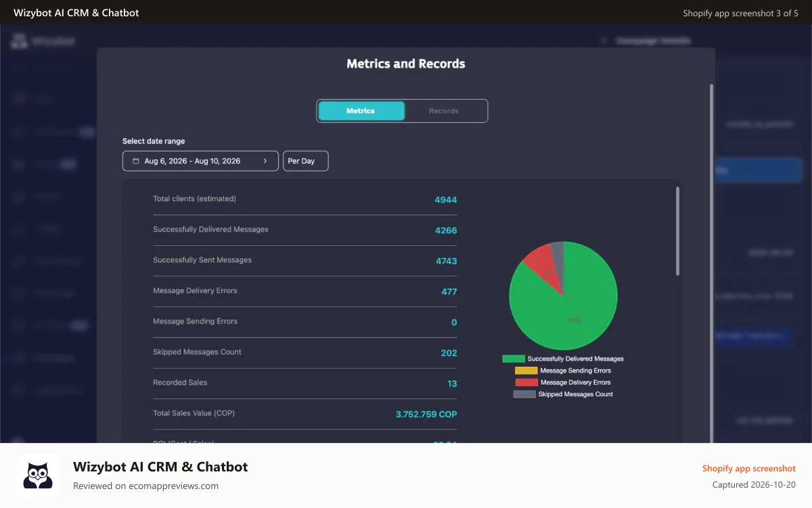Click Skipped Messages Count row label
This screenshot has height=508, width=812.
point(197,352)
